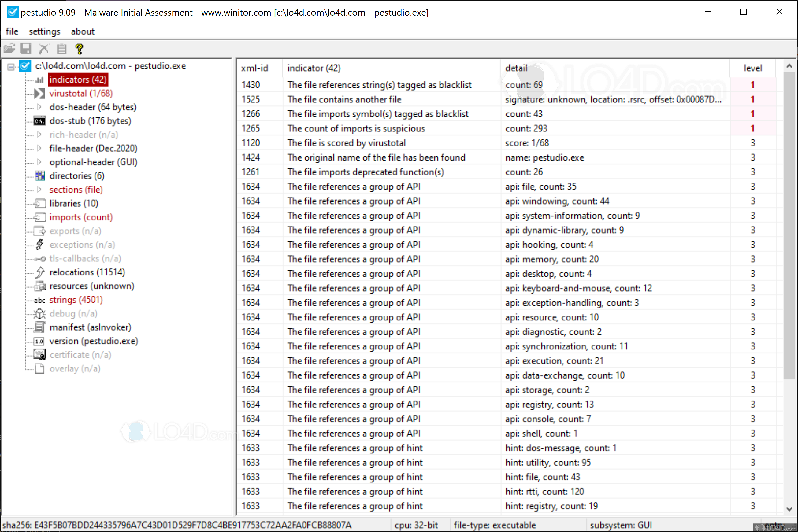
Task: Open strings view via the abc icon
Action: (39, 300)
